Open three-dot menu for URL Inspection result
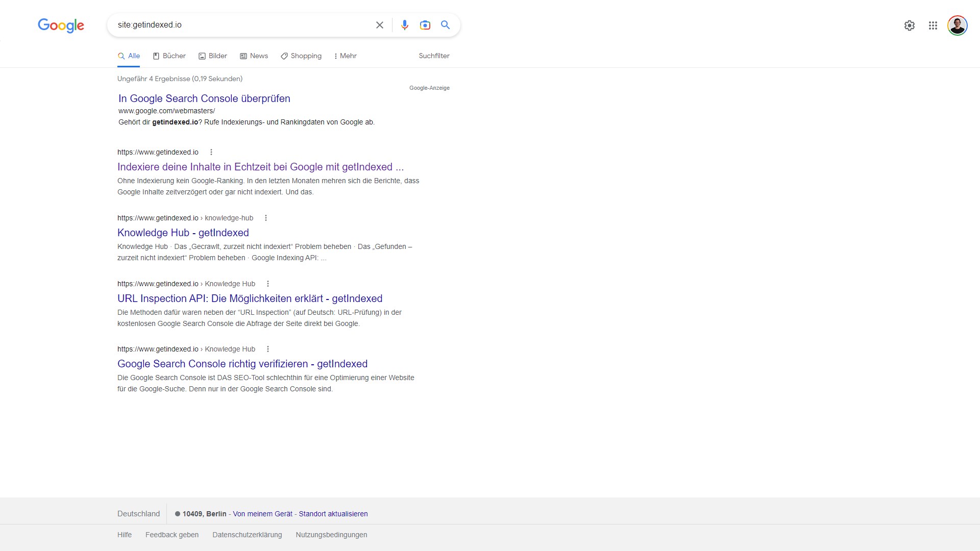This screenshot has height=551, width=980. 268,284
